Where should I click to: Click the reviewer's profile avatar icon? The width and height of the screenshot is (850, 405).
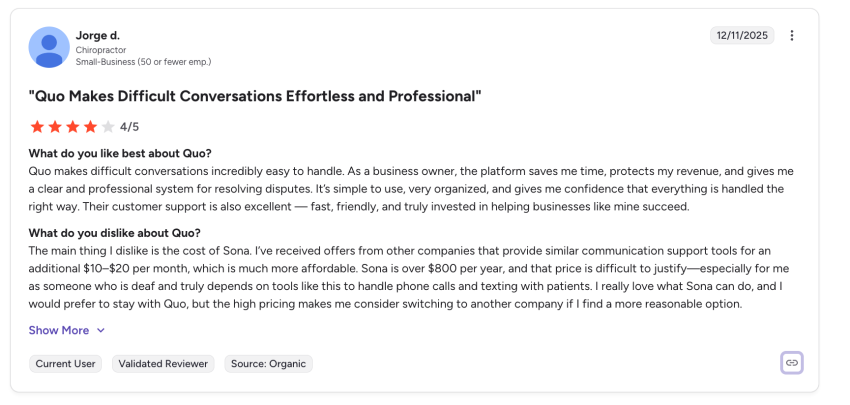(x=49, y=47)
